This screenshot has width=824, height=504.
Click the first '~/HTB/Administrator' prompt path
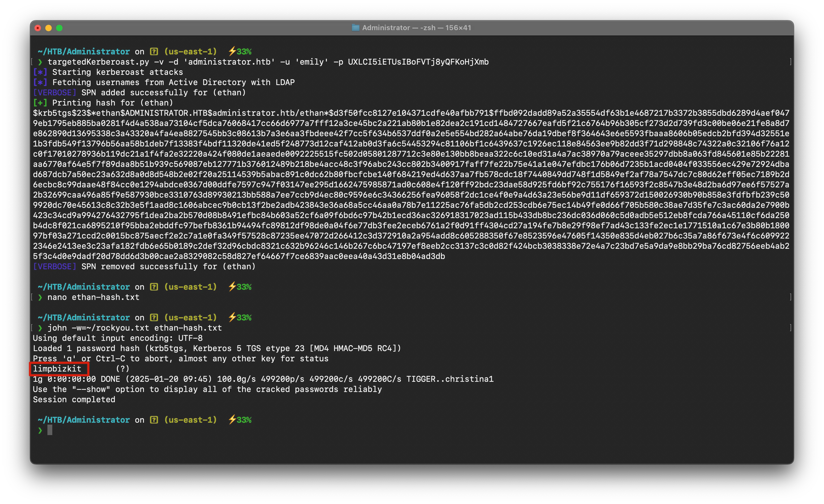84,51
